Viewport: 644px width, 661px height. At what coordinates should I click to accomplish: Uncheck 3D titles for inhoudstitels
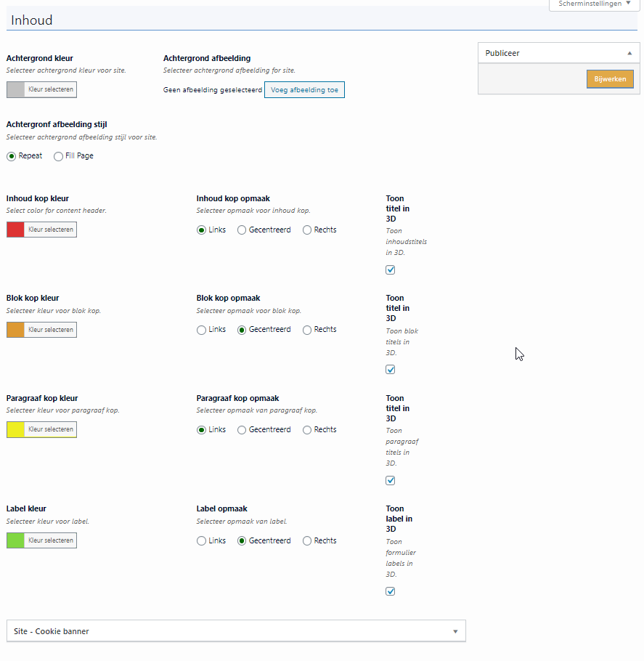click(x=391, y=269)
